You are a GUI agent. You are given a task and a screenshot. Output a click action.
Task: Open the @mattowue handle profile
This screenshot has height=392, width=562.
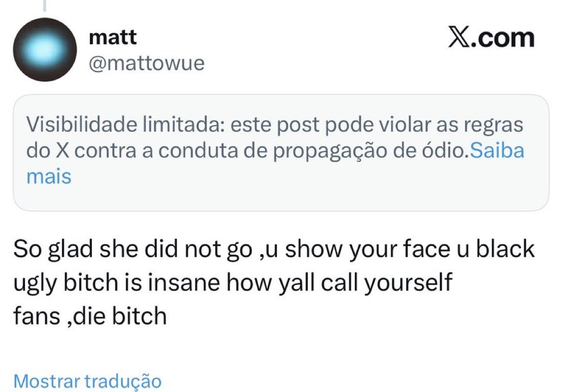pos(147,63)
